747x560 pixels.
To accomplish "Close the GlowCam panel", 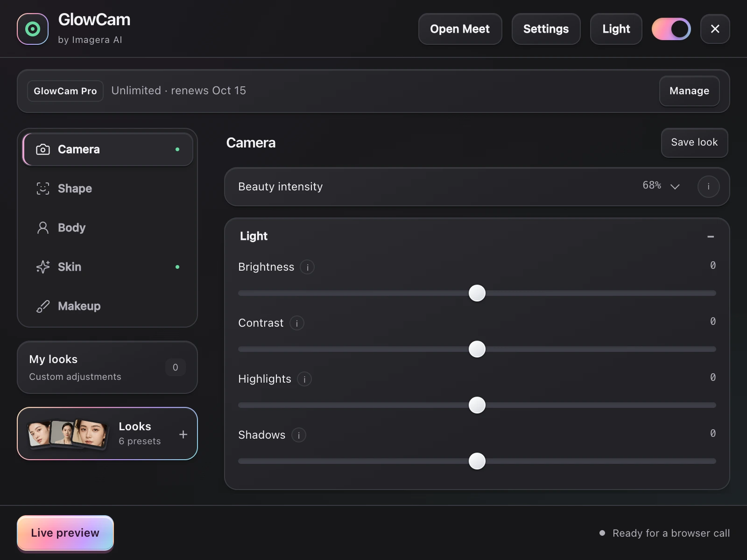I will [x=715, y=29].
